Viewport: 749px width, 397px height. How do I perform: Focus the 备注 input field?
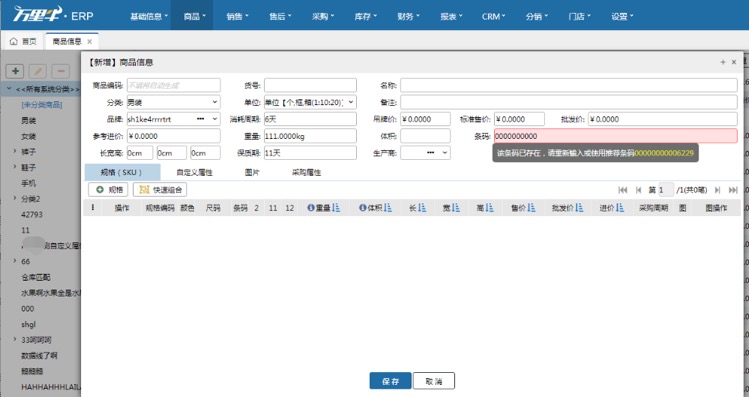point(568,102)
